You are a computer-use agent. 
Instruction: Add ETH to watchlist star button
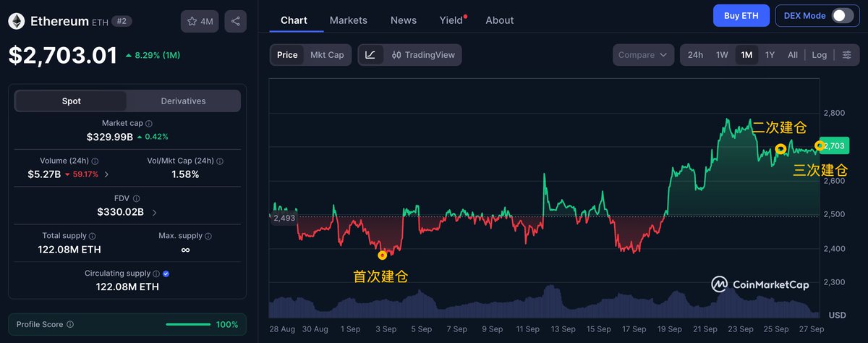click(x=200, y=22)
